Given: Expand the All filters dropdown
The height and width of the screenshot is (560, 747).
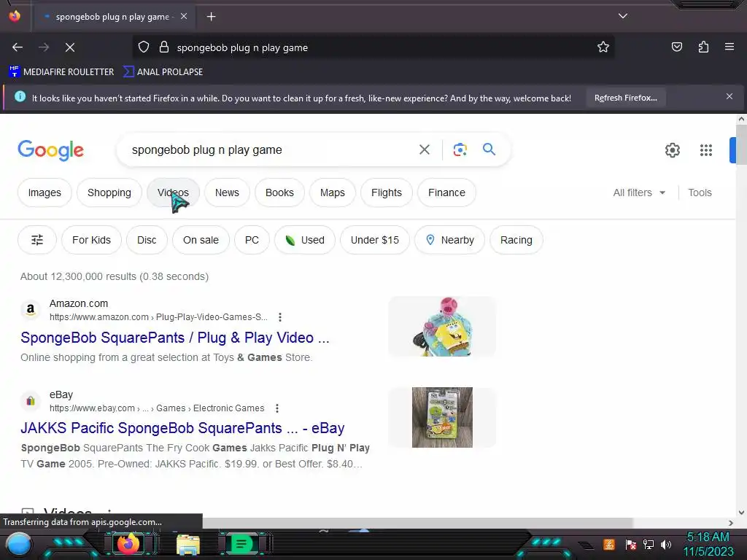Looking at the screenshot, I should pyautogui.click(x=639, y=192).
